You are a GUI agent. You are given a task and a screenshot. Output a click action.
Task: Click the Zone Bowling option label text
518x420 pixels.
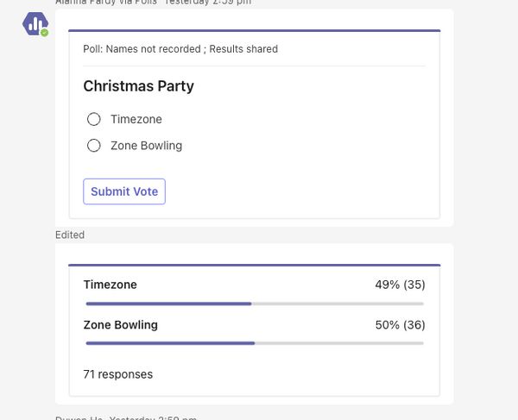(147, 146)
